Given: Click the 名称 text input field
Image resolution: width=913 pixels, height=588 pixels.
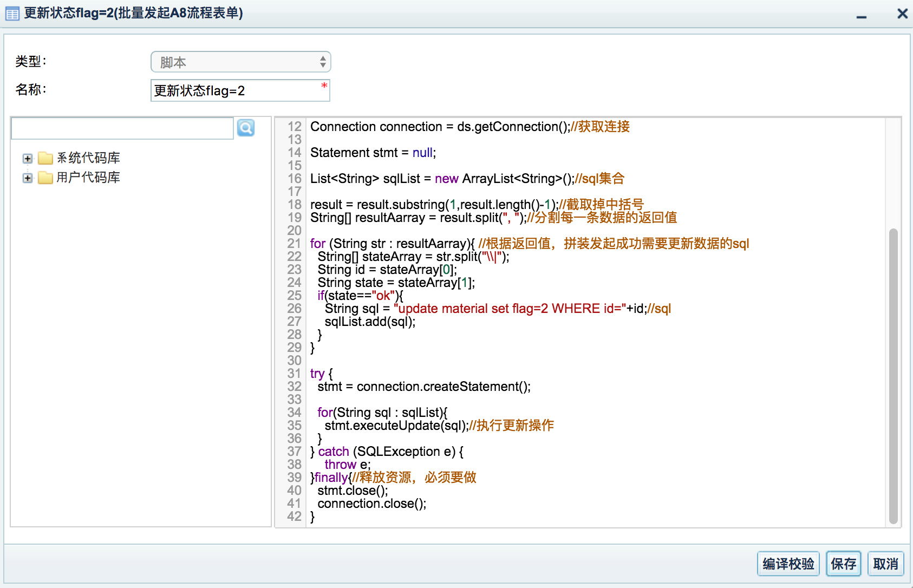Looking at the screenshot, I should 236,90.
